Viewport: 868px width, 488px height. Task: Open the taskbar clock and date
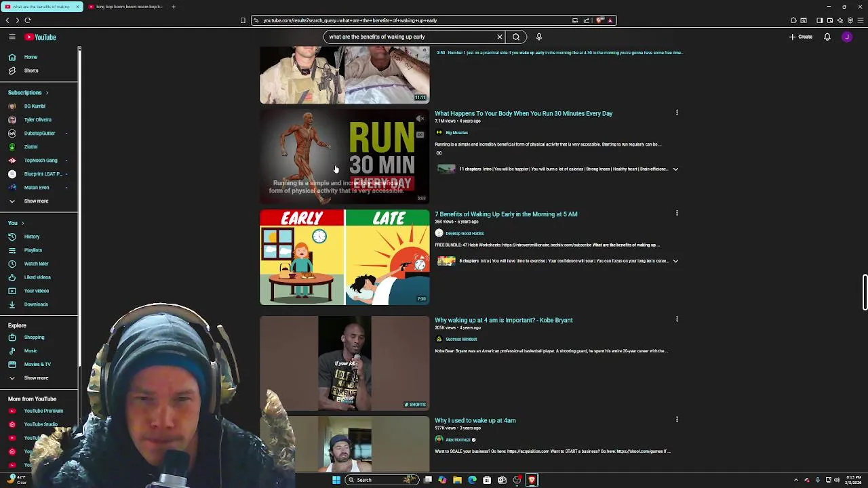[854, 480]
